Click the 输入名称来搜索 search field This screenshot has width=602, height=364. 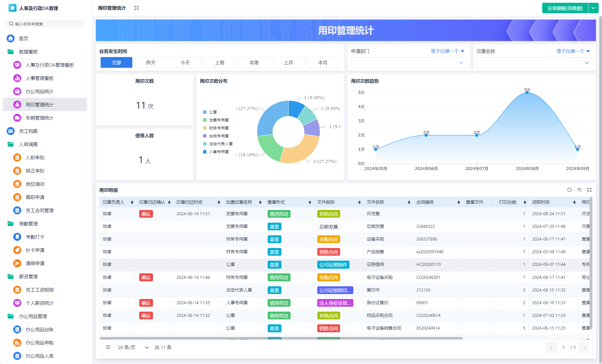coord(45,24)
